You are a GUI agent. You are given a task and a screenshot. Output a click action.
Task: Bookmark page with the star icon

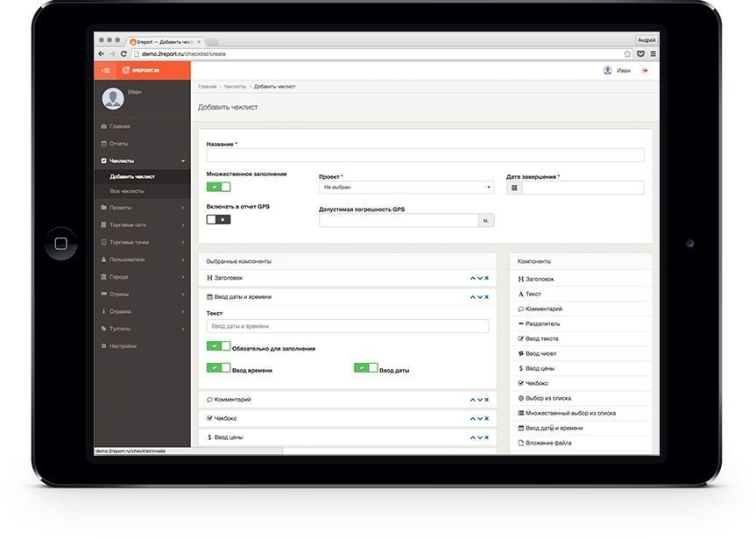[627, 54]
